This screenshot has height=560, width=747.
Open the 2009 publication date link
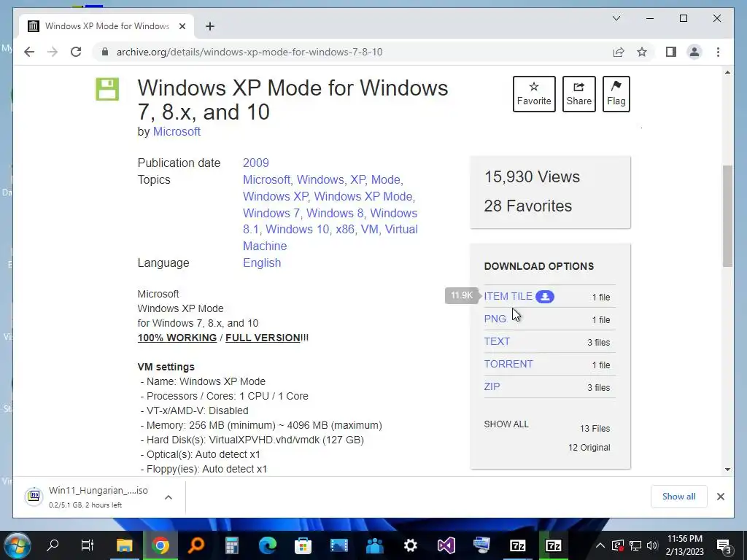click(256, 163)
